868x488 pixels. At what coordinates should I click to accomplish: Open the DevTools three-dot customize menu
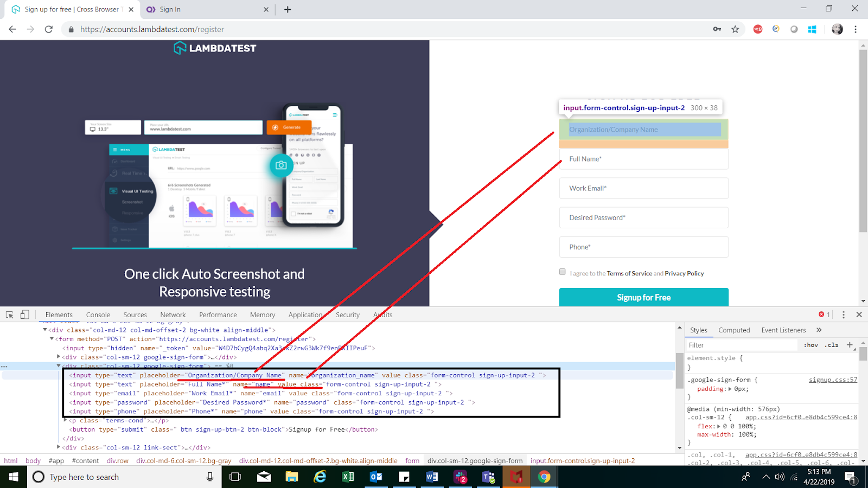click(x=843, y=314)
